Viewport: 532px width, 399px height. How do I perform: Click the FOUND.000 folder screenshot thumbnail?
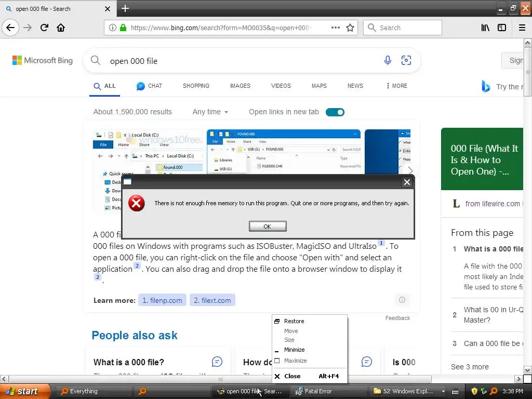click(284, 152)
